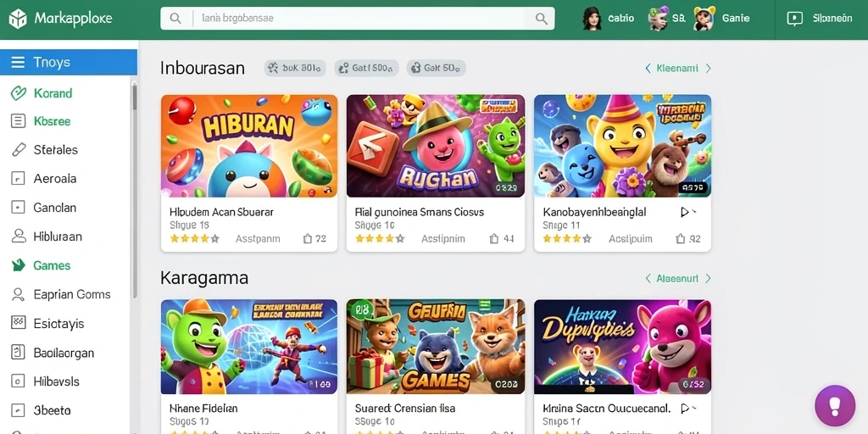Open the Siipaneán chat icon in header
This screenshot has height=434, width=868.
coord(794,19)
